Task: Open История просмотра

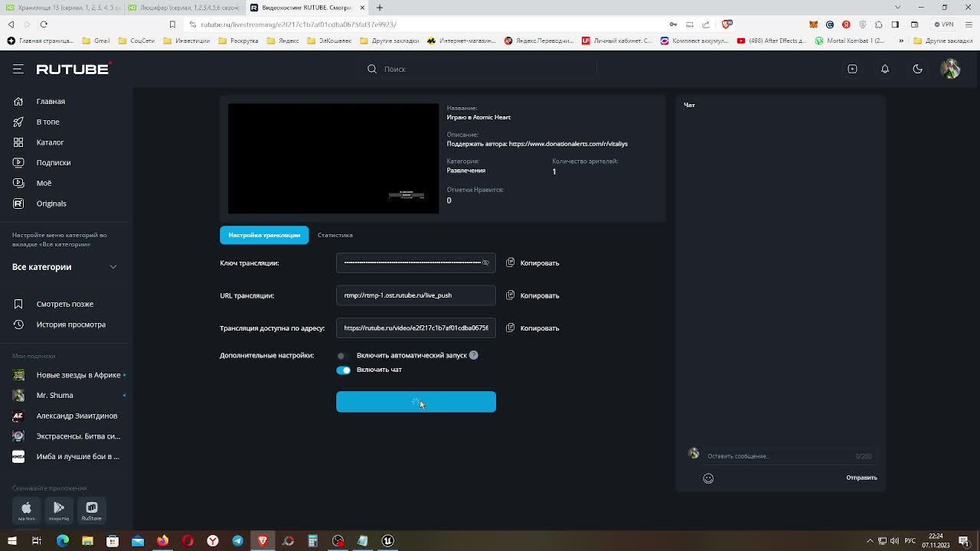Action: tap(71, 324)
